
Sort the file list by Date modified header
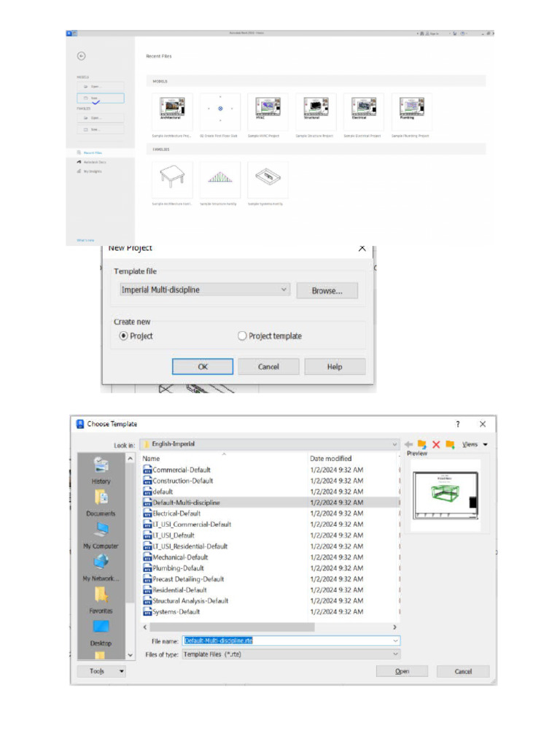pyautogui.click(x=352, y=458)
